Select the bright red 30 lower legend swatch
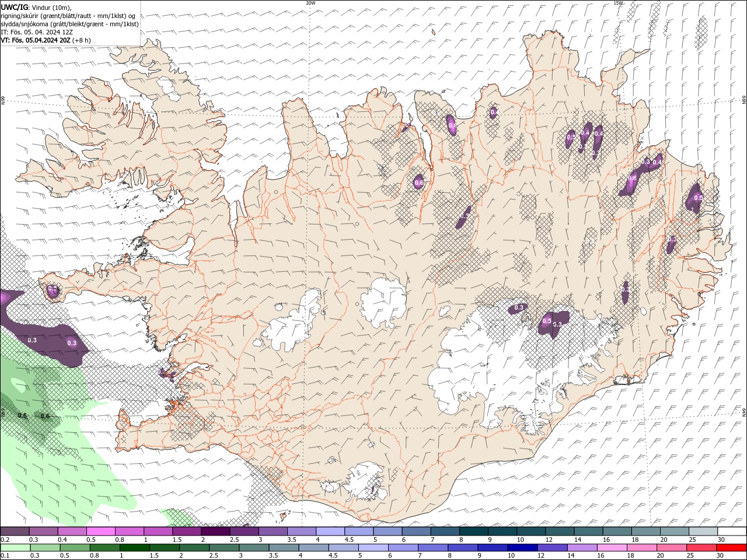The image size is (747, 560). (732, 548)
